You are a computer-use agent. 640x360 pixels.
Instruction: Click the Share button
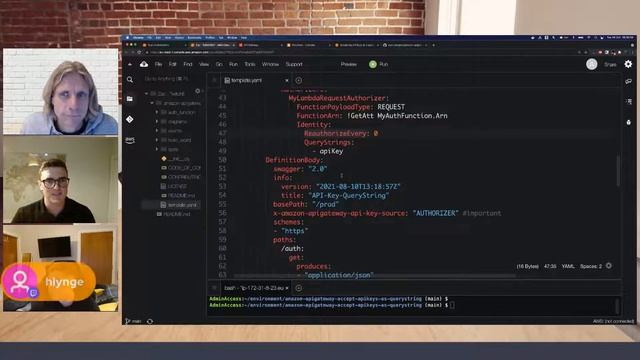(x=610, y=64)
